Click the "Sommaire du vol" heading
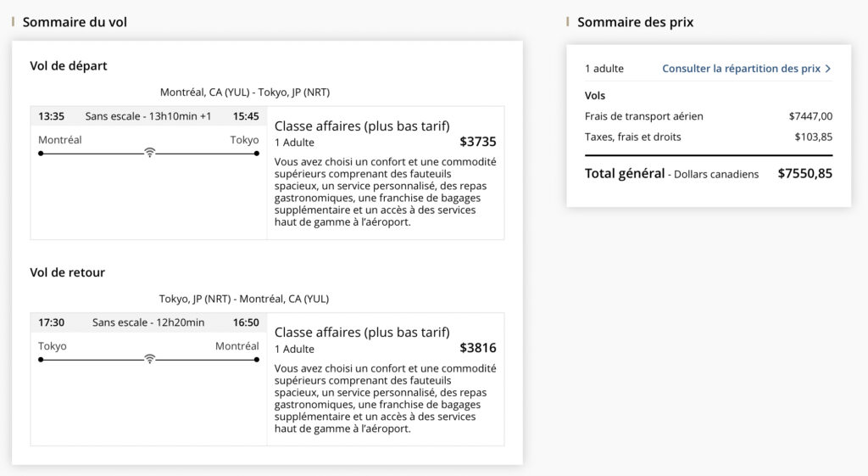The height and width of the screenshot is (476, 868). [75, 22]
